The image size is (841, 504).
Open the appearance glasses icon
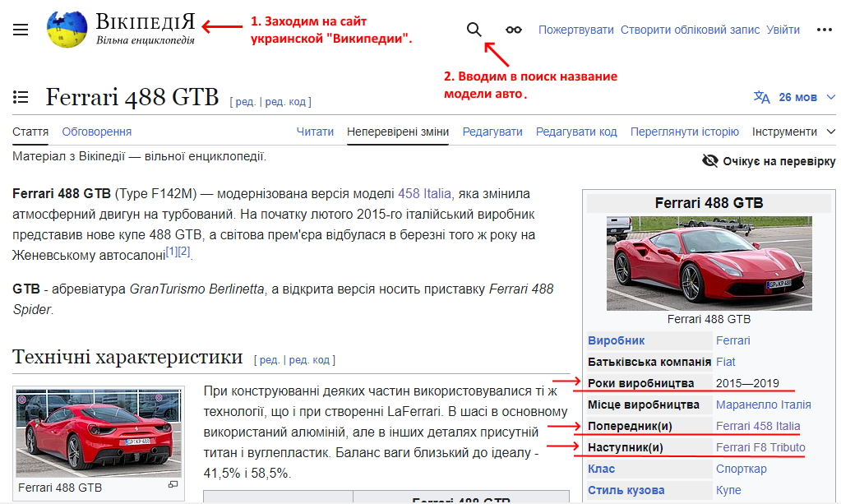513,30
